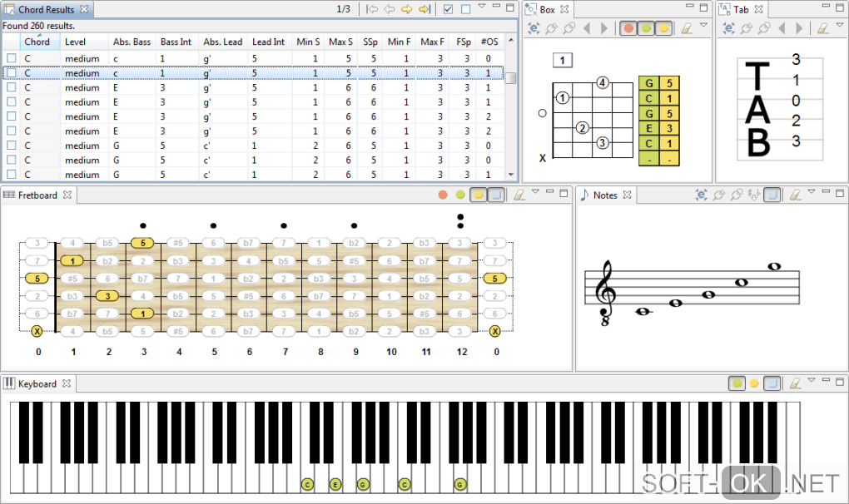Open Notes view menu dropdown

tap(811, 191)
